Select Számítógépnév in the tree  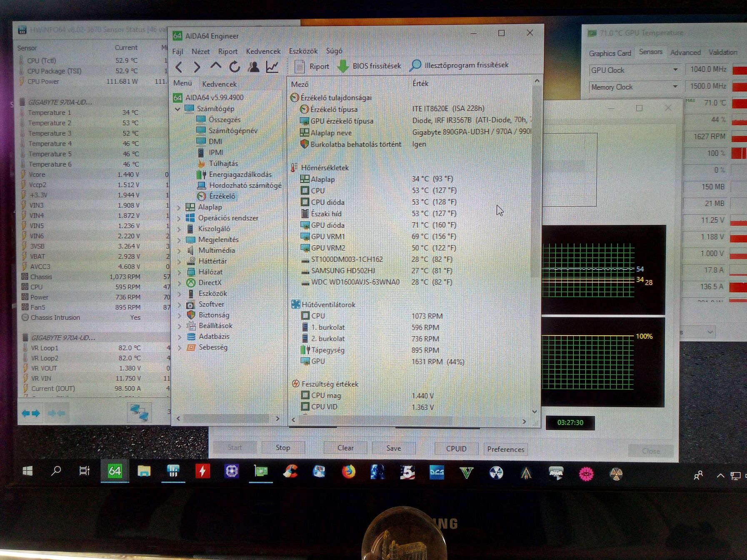point(232,130)
